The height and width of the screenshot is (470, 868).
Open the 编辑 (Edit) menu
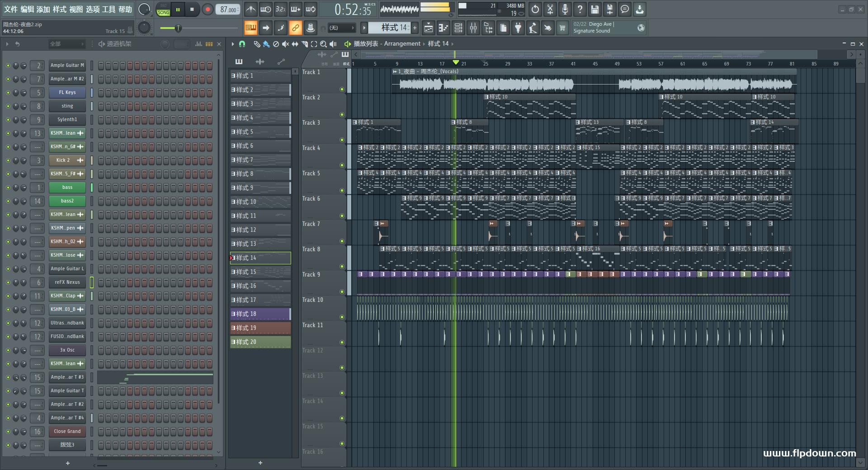[x=27, y=9]
